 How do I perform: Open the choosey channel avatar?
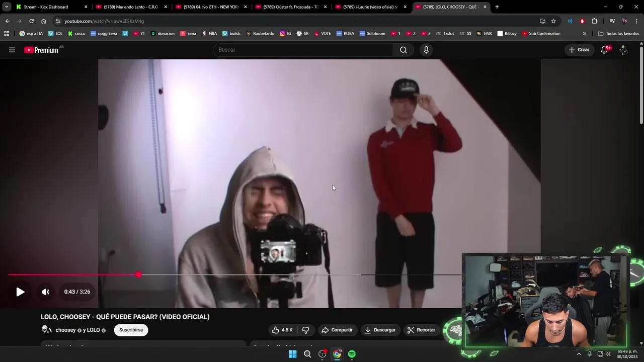point(46,330)
